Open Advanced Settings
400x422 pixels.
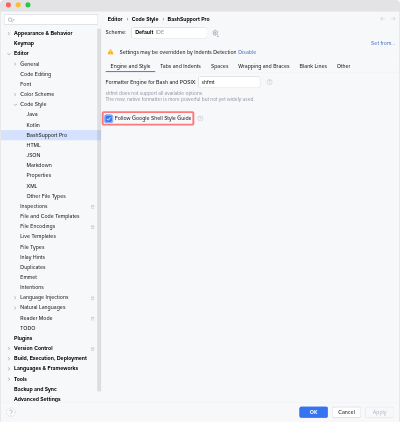point(37,399)
